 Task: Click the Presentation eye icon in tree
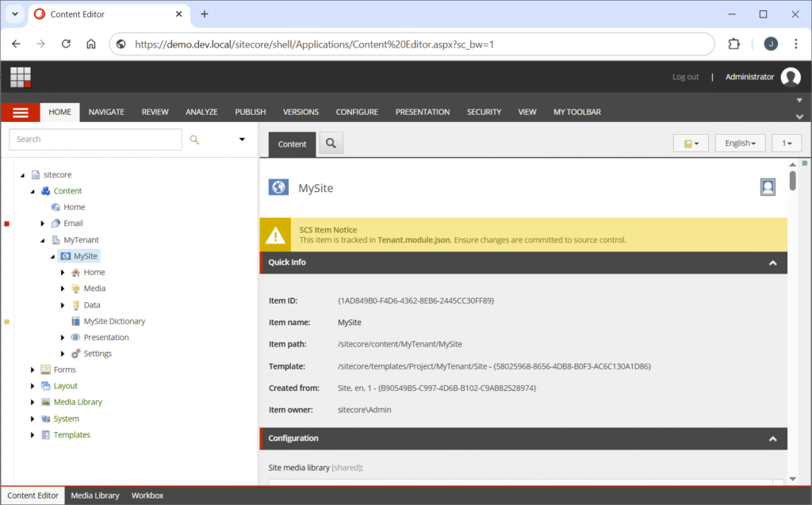click(75, 337)
